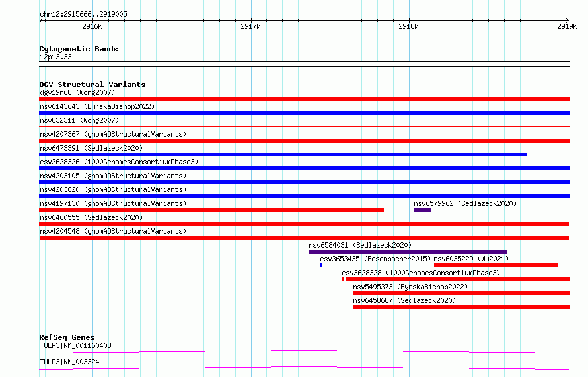Screen dimensions: 588x377
Task: Click the magenta NM_001160408 gene line
Action: [304, 351]
